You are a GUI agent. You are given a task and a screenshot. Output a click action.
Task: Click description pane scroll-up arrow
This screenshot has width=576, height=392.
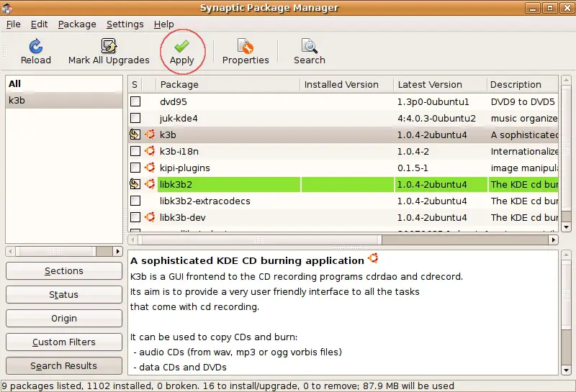[566, 255]
